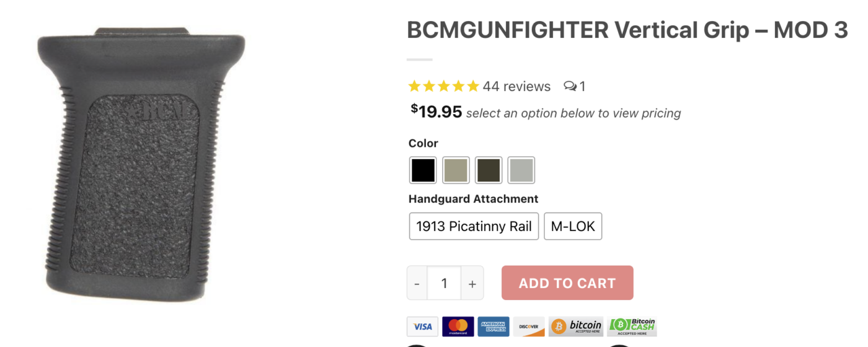Decrease quantity with the minus button
Viewport: 868px width, 347px height.
click(417, 283)
